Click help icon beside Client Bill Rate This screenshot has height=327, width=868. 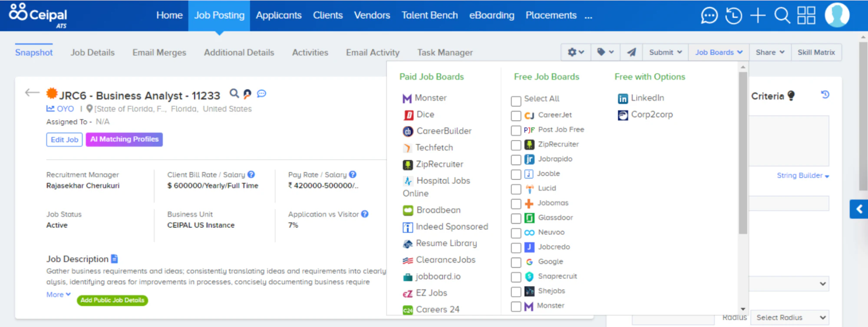pos(251,174)
